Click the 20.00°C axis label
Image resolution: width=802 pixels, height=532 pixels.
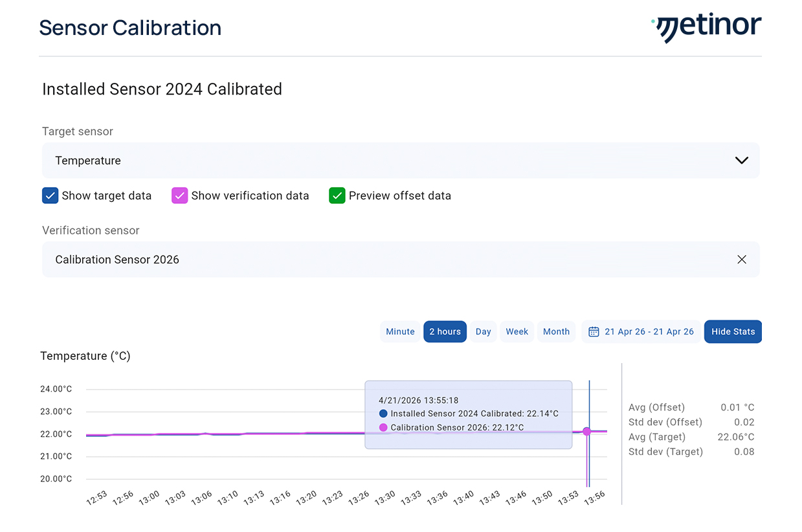(56, 479)
